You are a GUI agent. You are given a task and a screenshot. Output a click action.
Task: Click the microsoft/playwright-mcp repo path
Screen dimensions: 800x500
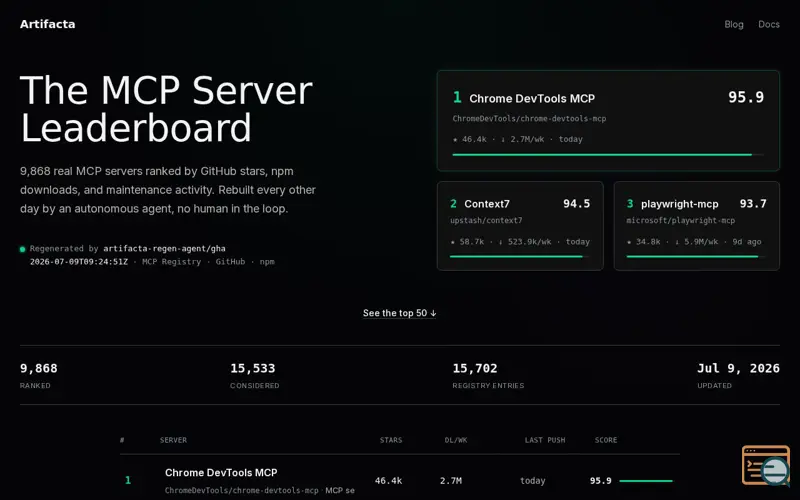pos(681,220)
